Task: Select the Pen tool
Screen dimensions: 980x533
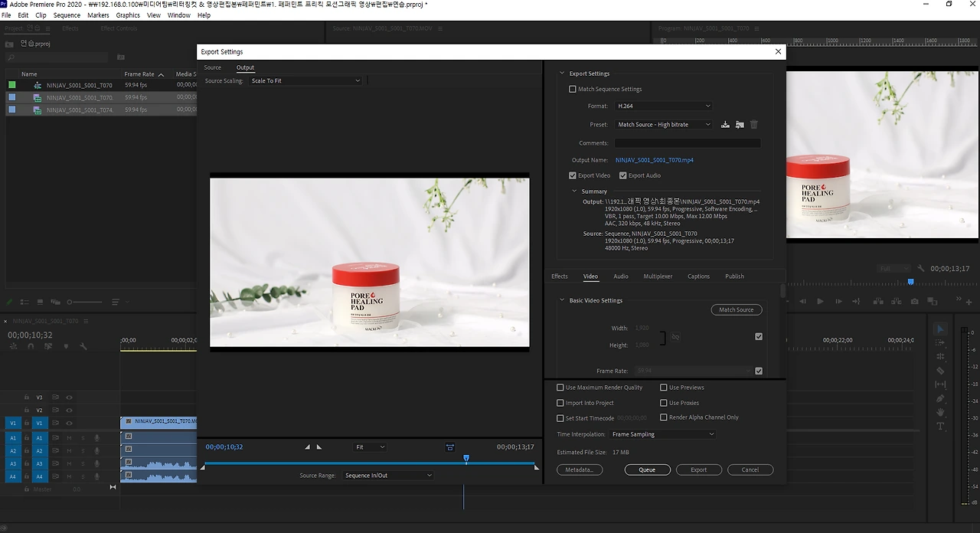Action: coord(941,398)
